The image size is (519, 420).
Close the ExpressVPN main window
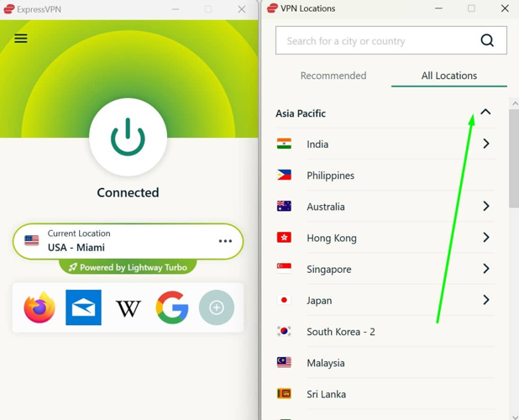[x=242, y=9]
